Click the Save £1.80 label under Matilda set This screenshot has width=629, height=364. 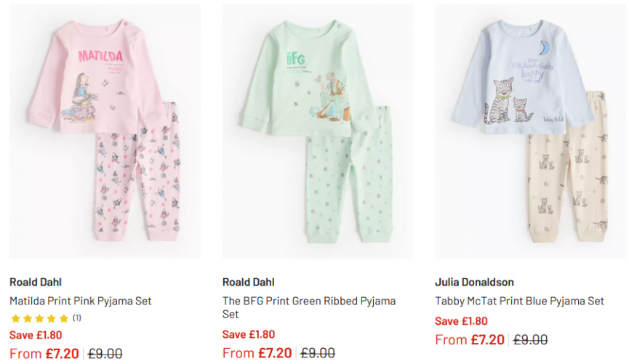click(x=36, y=335)
